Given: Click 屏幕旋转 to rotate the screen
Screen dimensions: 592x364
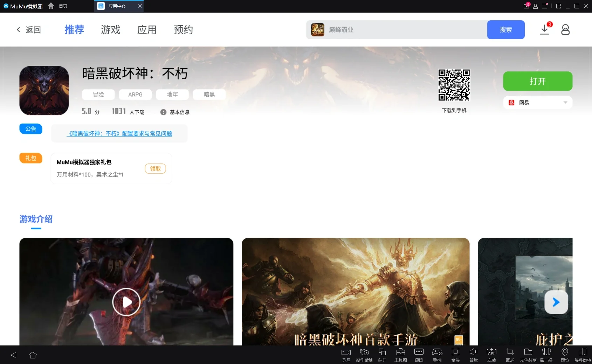Looking at the screenshot, I should pyautogui.click(x=583, y=355).
